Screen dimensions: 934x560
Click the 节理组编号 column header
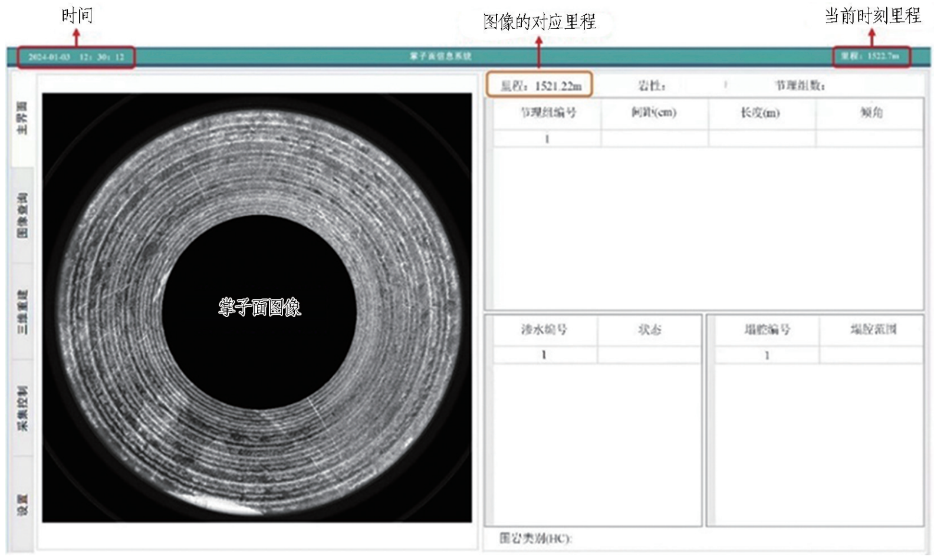547,113
